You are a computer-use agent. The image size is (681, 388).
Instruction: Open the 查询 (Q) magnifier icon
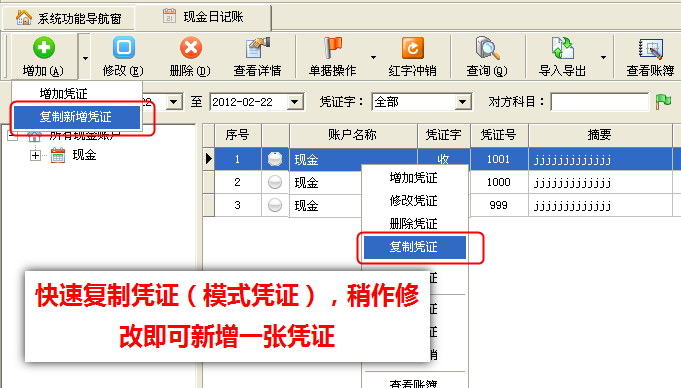tap(487, 48)
